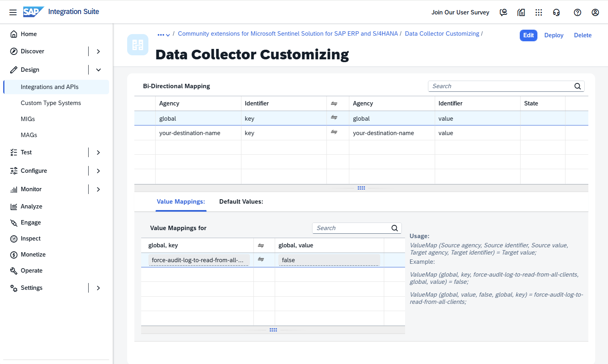Open the user profile icon
The image size is (608, 364).
click(x=595, y=12)
